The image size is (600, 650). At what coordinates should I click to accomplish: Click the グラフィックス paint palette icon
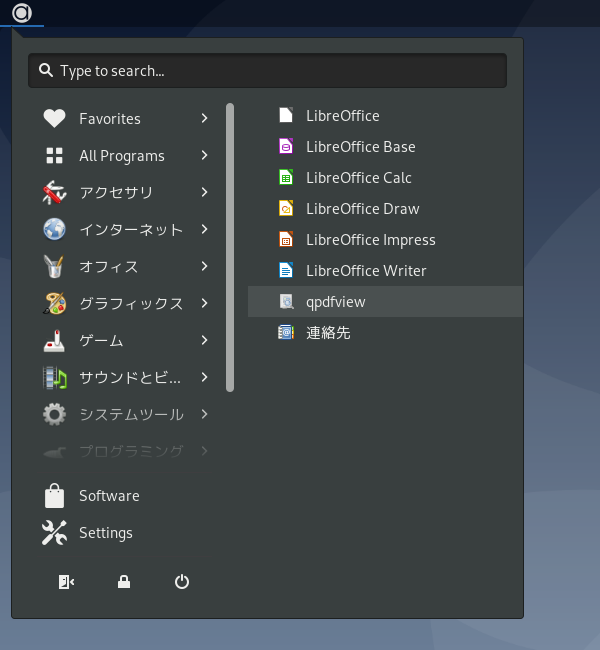(54, 303)
